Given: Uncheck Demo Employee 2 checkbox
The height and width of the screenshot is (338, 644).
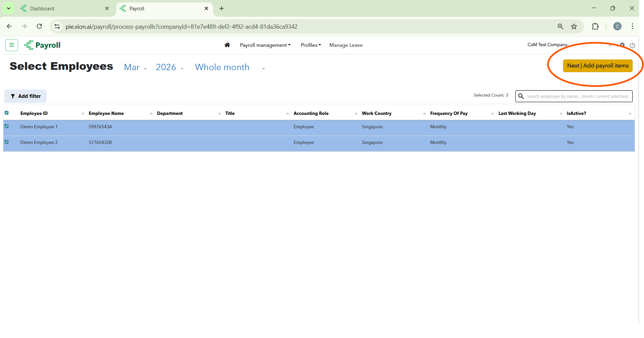Looking at the screenshot, I should point(7,142).
